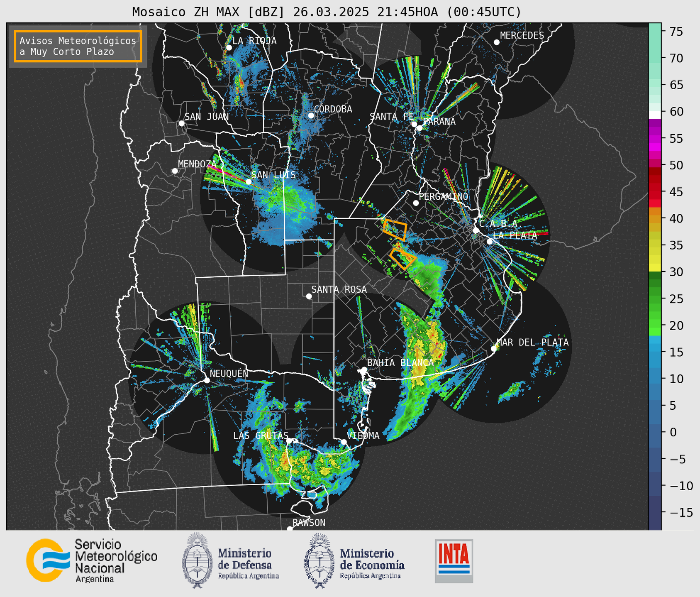Click the NEUQUÉN city label
The height and width of the screenshot is (597, 700).
coord(229,373)
